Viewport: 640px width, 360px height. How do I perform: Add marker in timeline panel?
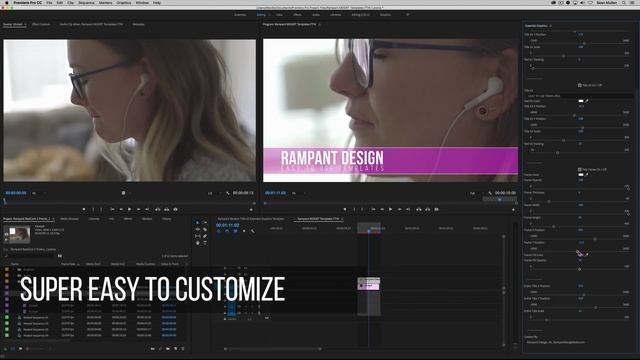coord(244,231)
